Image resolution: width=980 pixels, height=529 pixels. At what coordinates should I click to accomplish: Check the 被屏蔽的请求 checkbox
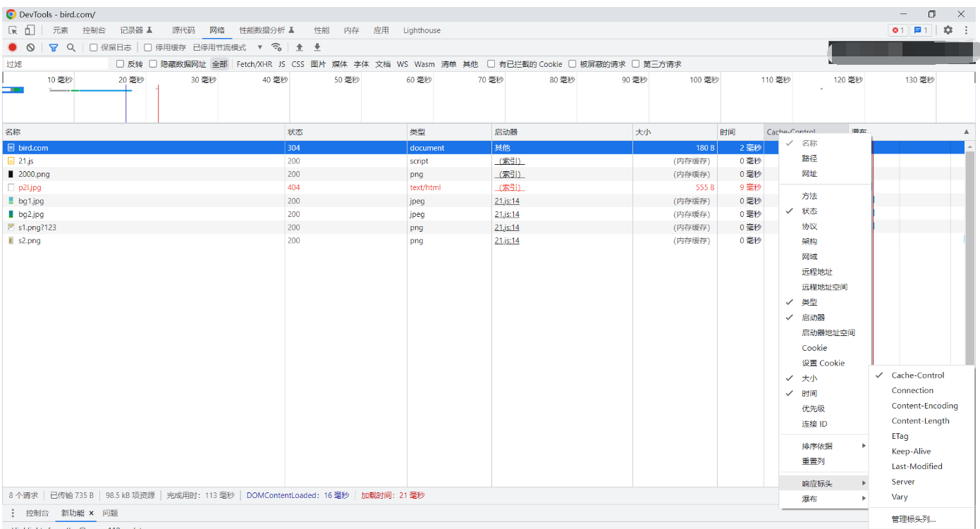pyautogui.click(x=572, y=64)
